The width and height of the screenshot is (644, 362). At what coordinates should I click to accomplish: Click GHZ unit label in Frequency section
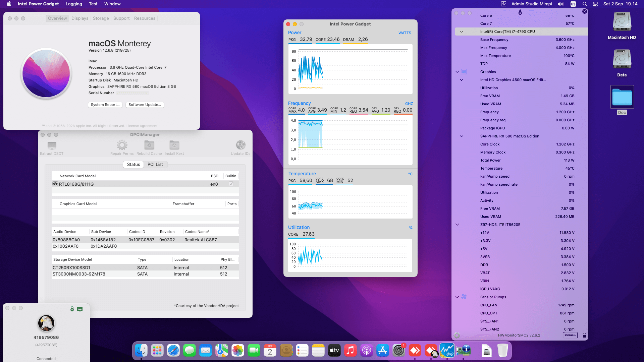[409, 104]
